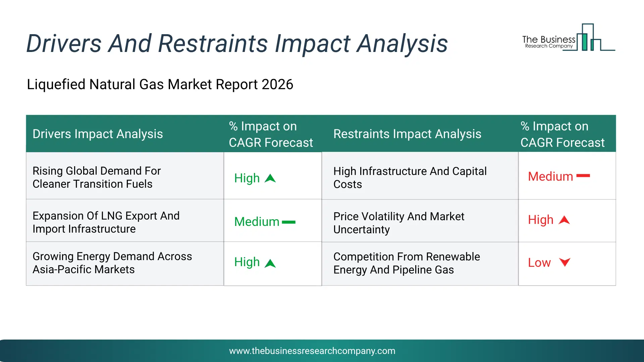Select 'Rising Global Demand For Cleaner Transition Fuels' cell
Screen dimensions: 644x362
(x=125, y=176)
